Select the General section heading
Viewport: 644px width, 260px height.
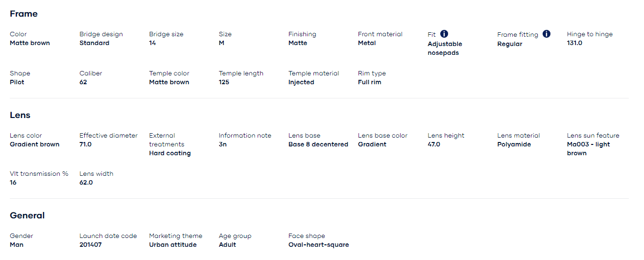click(x=27, y=215)
